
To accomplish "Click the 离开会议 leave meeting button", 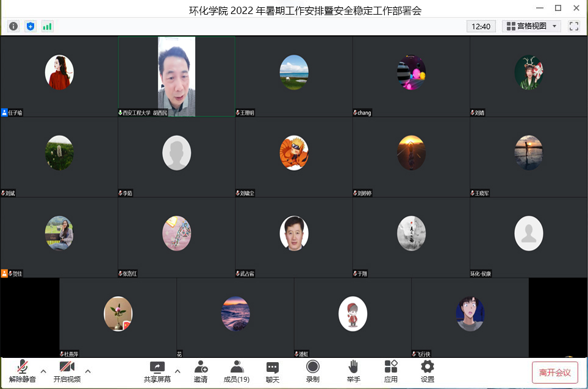I will click(554, 373).
